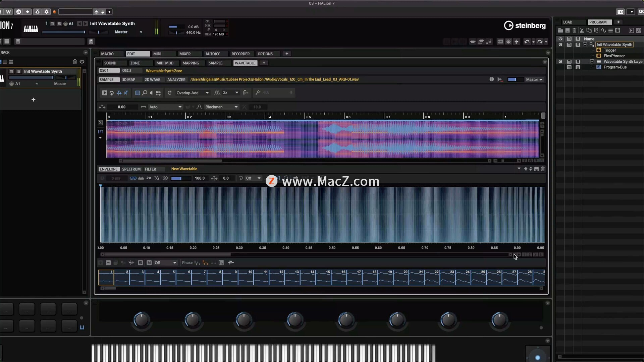
Task: Toggle loop playback icon in sample toolbar
Action: 112,93
